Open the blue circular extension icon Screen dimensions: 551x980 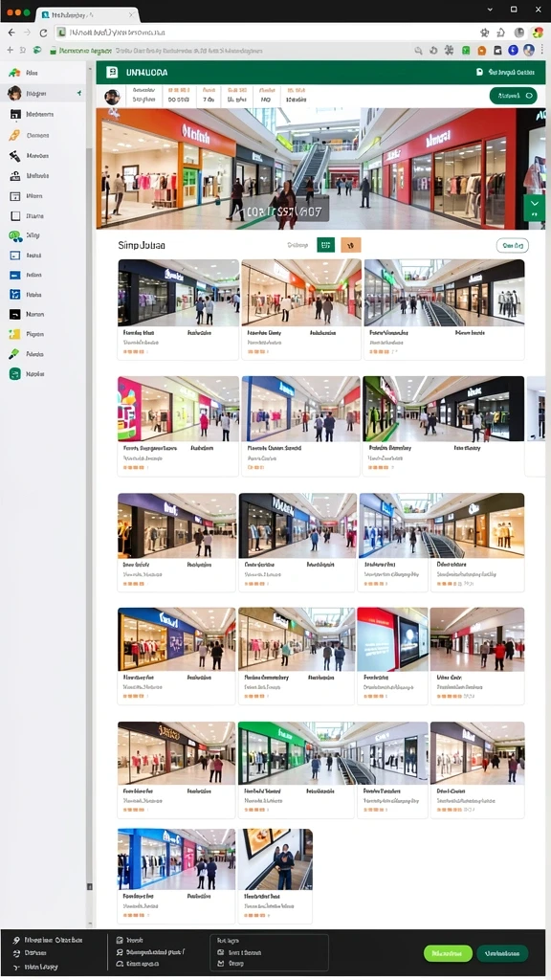(513, 51)
